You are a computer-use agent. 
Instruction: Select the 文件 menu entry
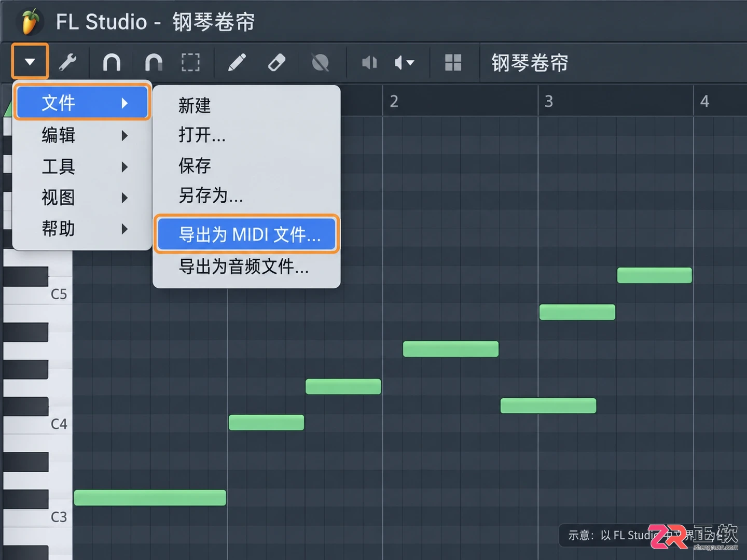click(82, 103)
